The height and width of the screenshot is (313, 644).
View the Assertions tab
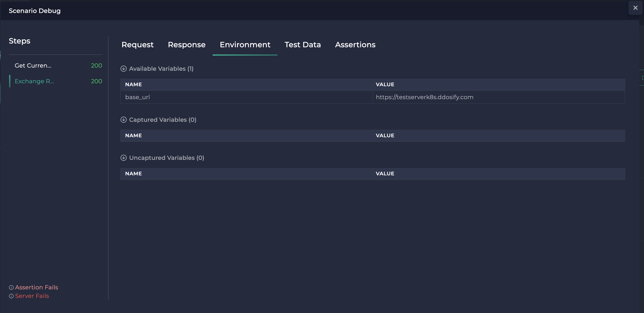pyautogui.click(x=355, y=45)
